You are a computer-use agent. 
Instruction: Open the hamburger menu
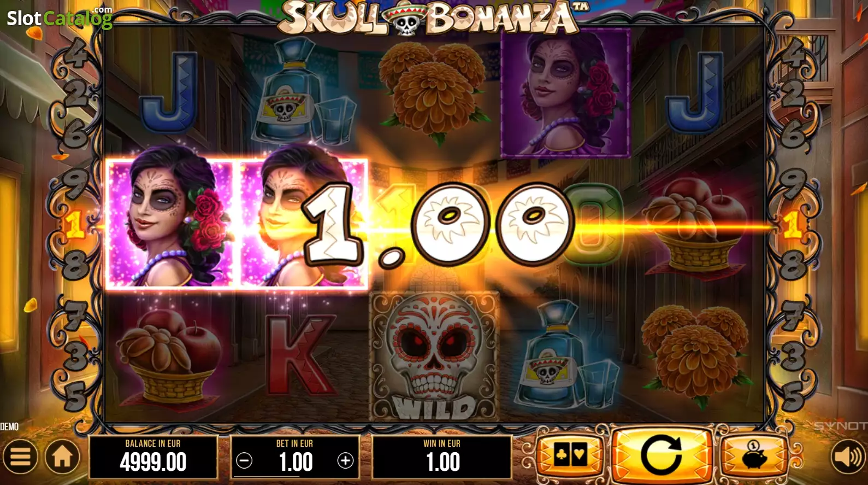[x=20, y=457]
